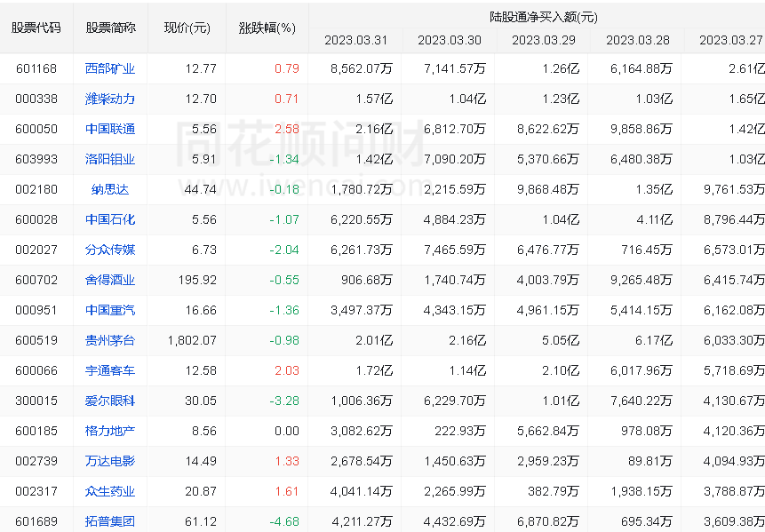Image resolution: width=765 pixels, height=532 pixels.
Task: Click the 2.58 change percent value
Action: click(287, 129)
